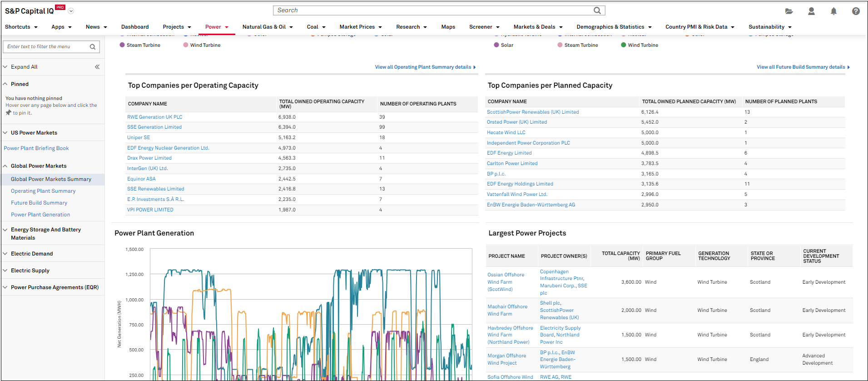The image size is (868, 381).
Task: Toggle Solar legend in right chart
Action: click(506, 45)
